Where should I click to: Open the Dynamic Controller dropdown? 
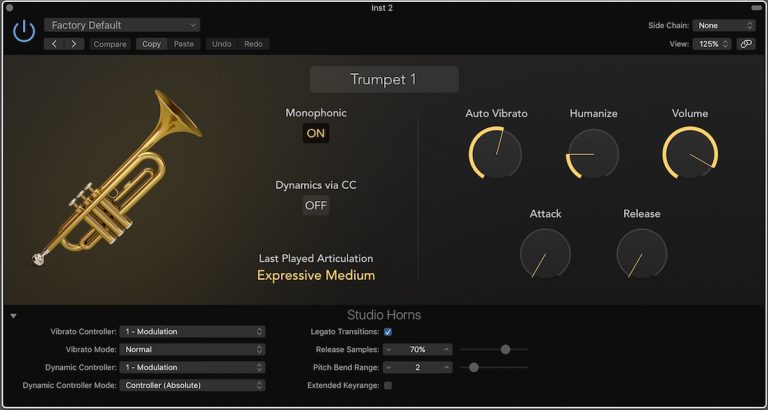tap(192, 367)
